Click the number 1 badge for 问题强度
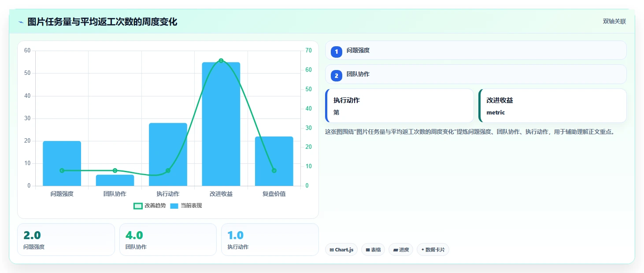Screen dimensions: 644x273 337,52
